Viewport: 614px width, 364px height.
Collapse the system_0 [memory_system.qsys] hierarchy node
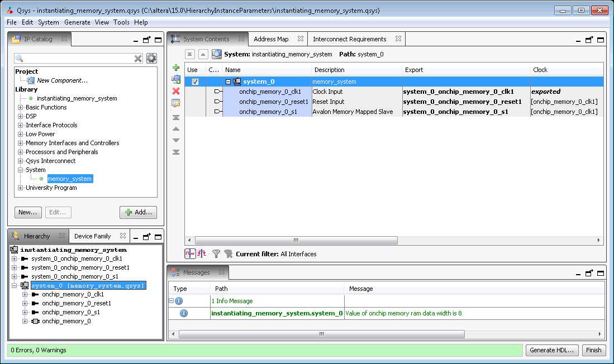pos(15,285)
